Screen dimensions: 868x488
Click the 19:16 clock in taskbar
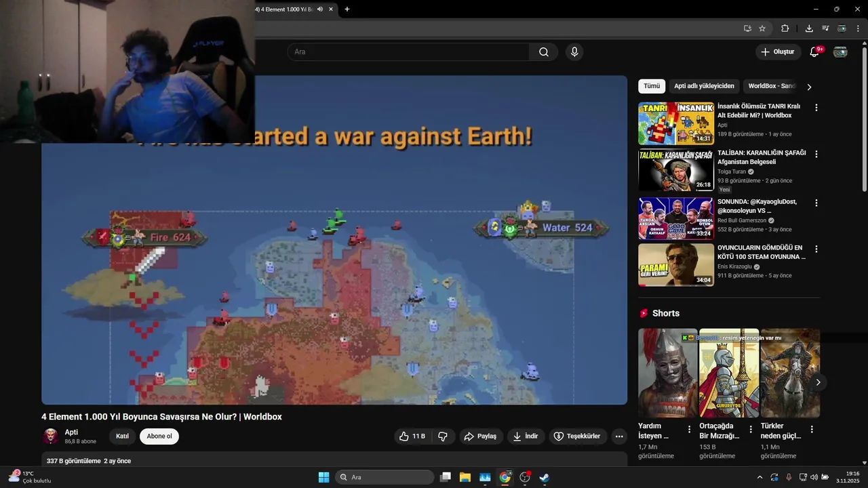click(x=848, y=477)
